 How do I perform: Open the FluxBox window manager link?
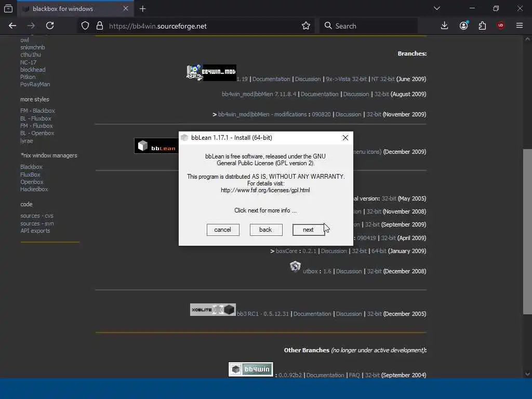pos(30,175)
